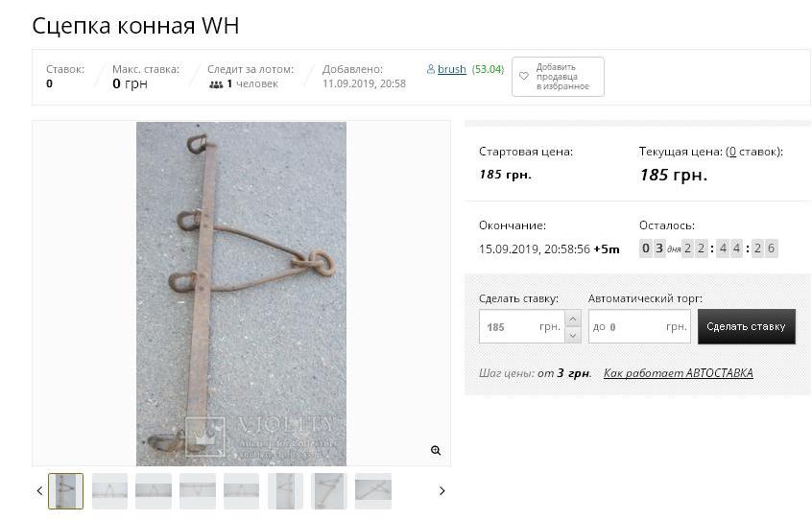The width and height of the screenshot is (812, 521).
Task: Click the seller user icon beside brush
Action: point(430,69)
